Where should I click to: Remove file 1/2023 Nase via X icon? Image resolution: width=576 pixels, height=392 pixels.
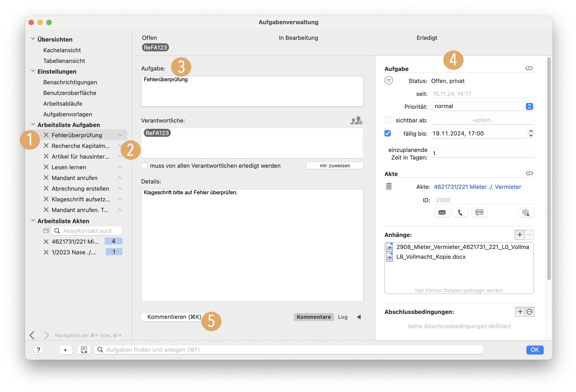pos(46,252)
